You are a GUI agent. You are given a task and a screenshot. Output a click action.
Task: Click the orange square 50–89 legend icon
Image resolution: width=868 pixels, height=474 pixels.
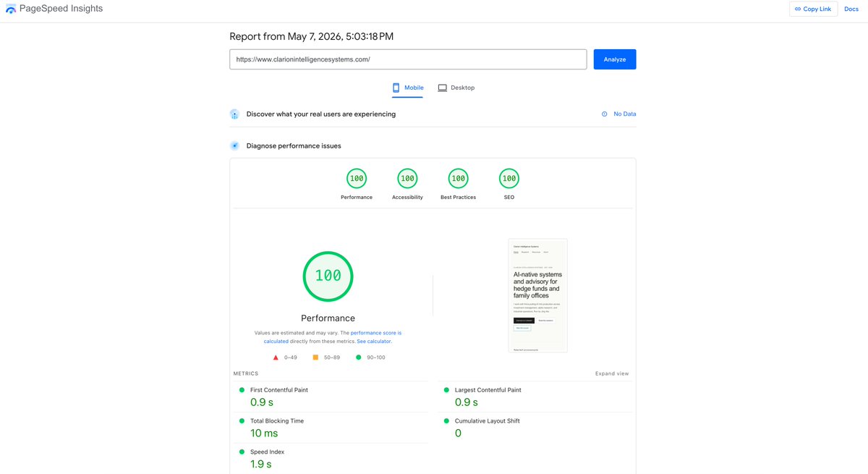coord(315,357)
